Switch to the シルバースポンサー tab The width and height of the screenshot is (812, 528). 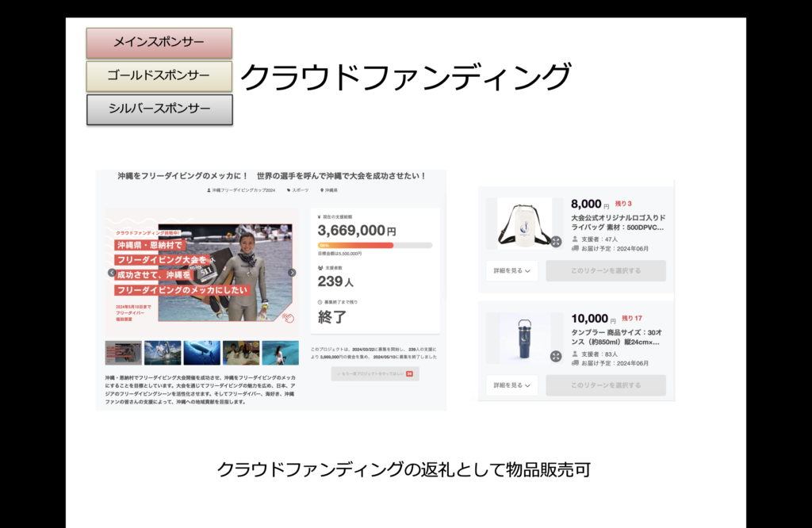click(x=159, y=109)
